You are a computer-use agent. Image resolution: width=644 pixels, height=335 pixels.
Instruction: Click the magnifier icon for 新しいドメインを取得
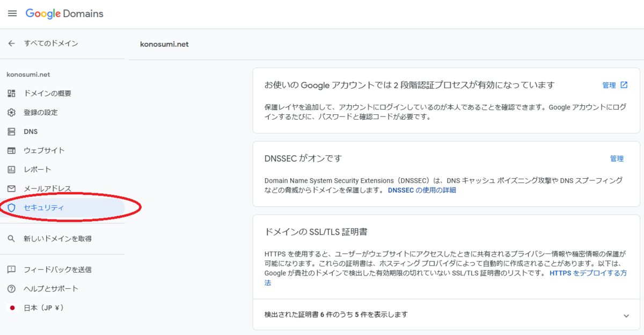point(12,239)
